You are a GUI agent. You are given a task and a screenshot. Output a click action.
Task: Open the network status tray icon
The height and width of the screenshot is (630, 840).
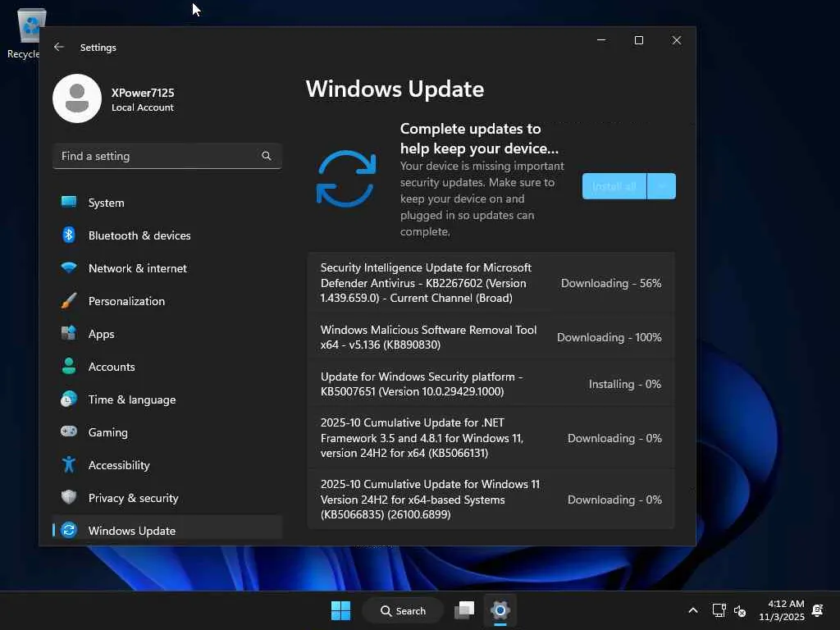point(719,610)
